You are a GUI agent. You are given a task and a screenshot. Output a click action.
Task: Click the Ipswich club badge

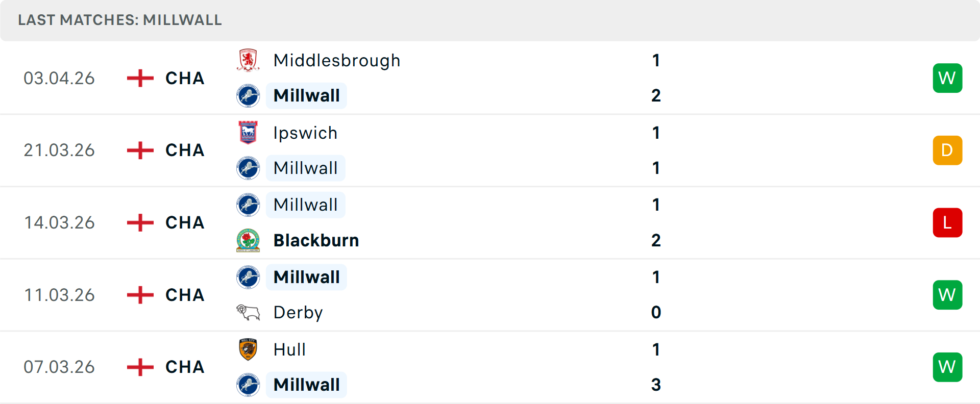(x=248, y=132)
